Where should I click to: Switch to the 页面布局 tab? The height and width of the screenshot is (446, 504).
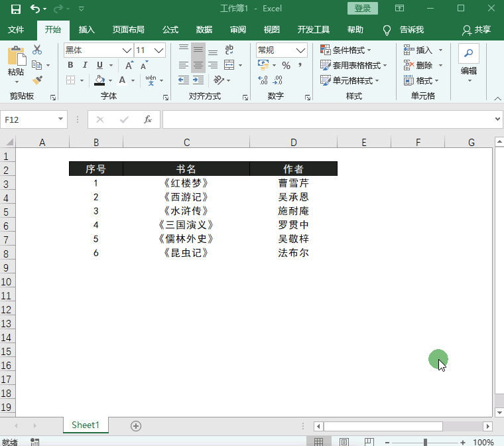128,30
